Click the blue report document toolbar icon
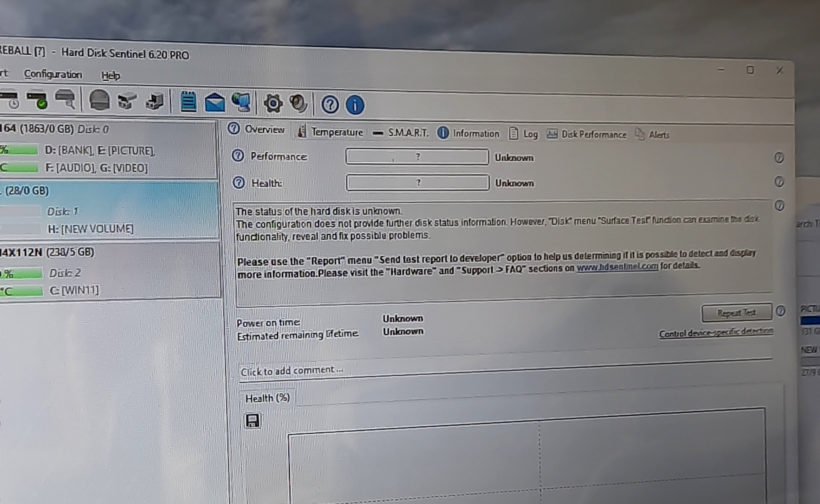Viewport: 820px width, 504px height. [188, 101]
